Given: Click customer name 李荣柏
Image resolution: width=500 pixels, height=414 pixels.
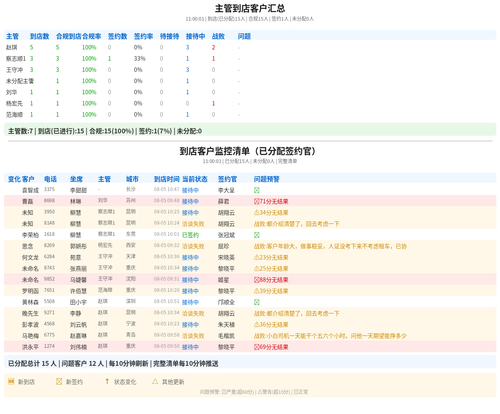Looking at the screenshot, I should point(30,235).
